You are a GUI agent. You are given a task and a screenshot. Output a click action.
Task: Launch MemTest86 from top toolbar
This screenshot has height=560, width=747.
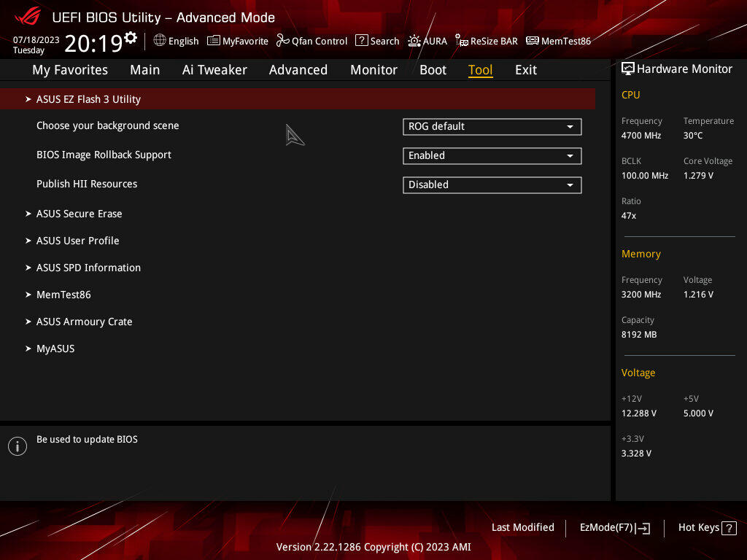click(558, 41)
